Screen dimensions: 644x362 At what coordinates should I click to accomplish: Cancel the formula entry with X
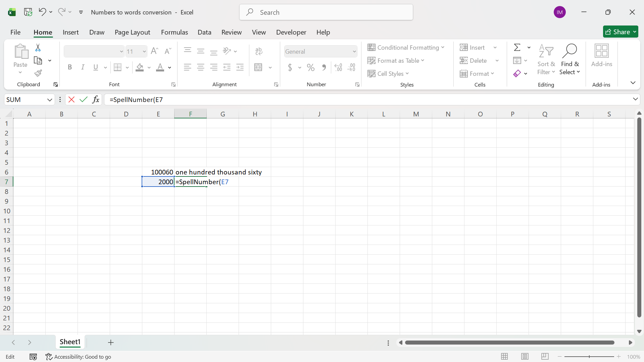tap(71, 100)
